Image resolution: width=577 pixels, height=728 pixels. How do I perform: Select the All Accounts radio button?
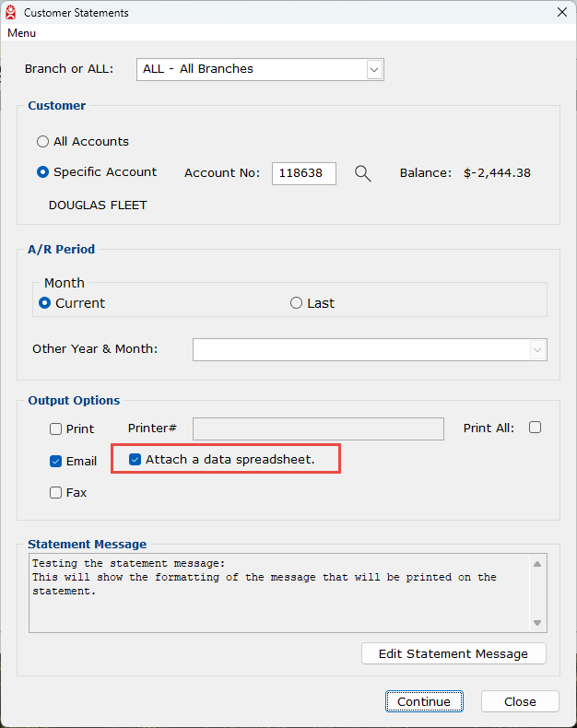point(42,142)
